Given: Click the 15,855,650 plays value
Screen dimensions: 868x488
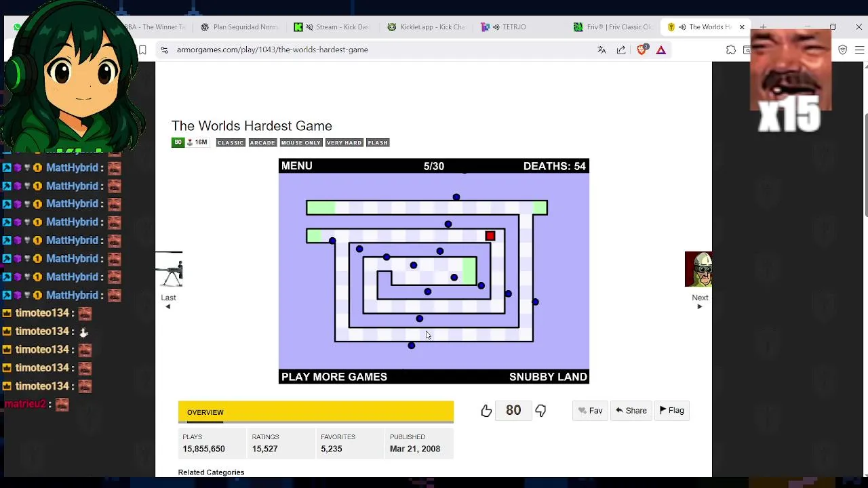Looking at the screenshot, I should (x=203, y=449).
